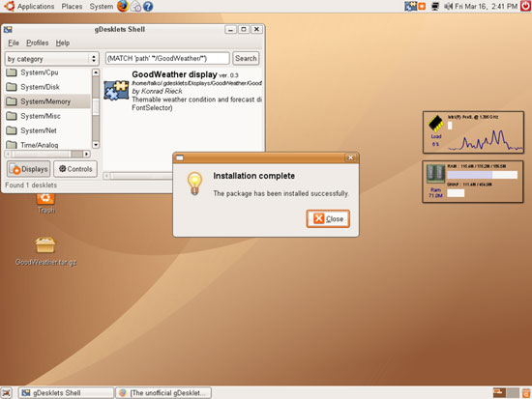Click the dialog window menu icon
The width and height of the screenshot is (532, 399).
(180, 157)
